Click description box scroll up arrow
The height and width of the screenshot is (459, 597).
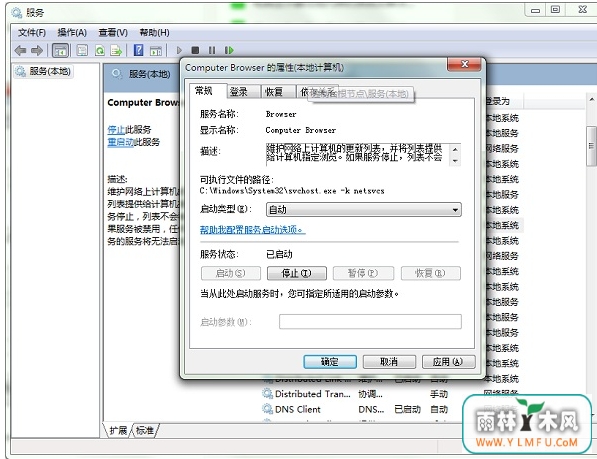(x=455, y=149)
